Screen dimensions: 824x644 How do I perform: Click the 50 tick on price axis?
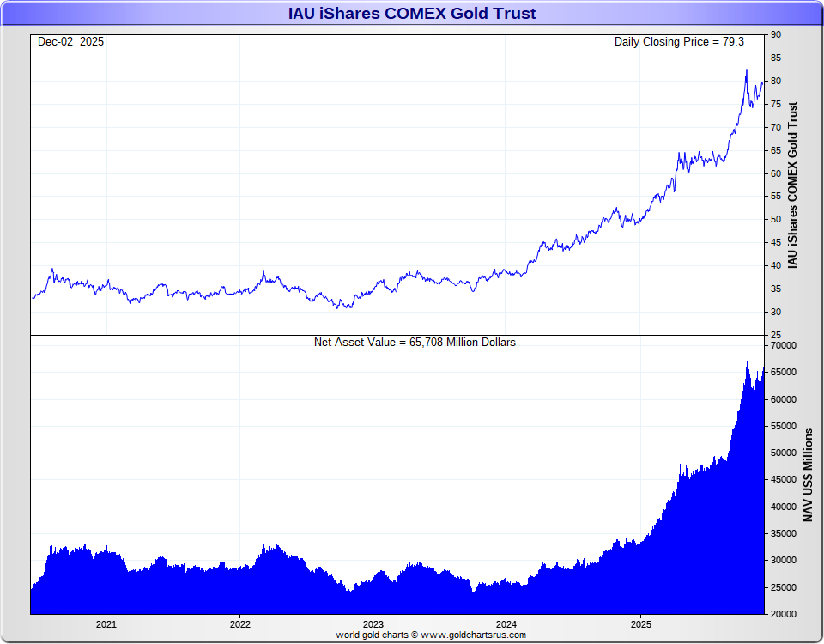[x=775, y=219]
